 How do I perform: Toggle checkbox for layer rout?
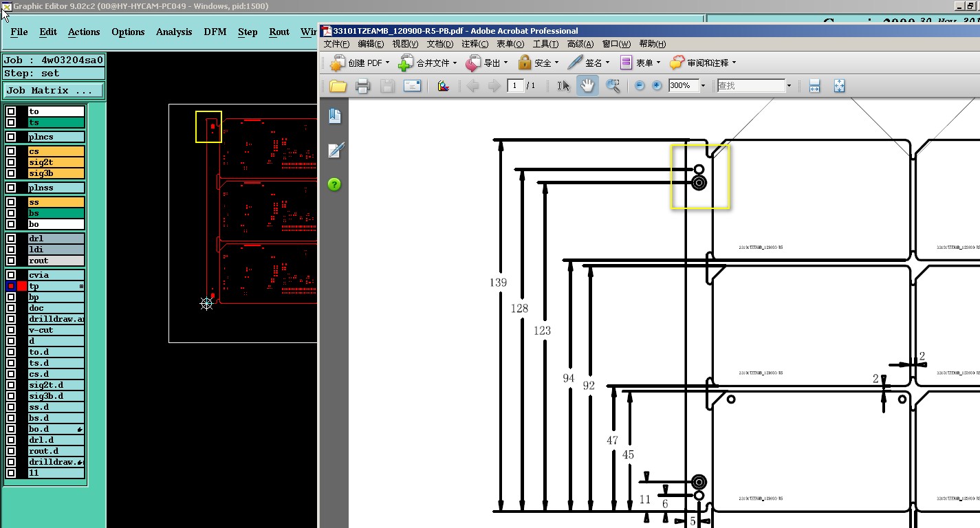pyautogui.click(x=11, y=261)
